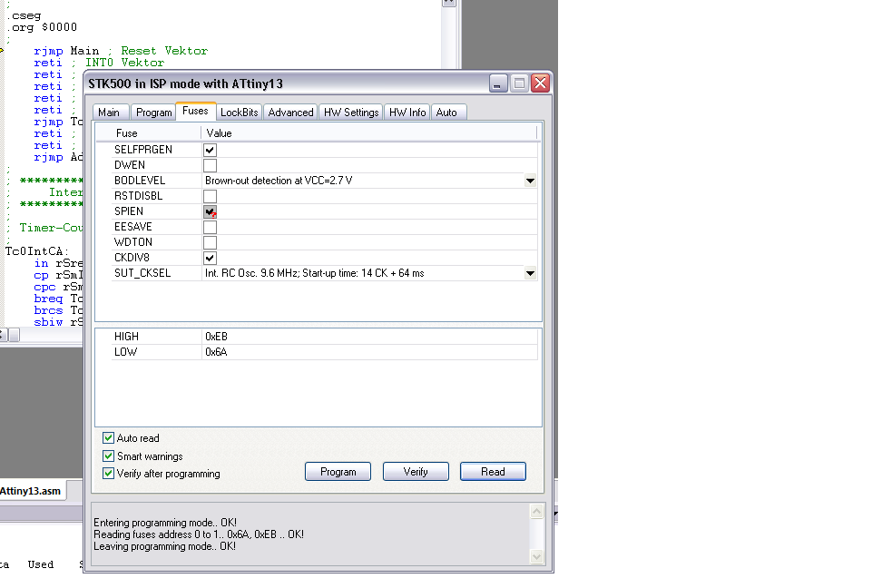Click the '.org $0000' line in editor
The image size is (882, 588).
tap(42, 27)
